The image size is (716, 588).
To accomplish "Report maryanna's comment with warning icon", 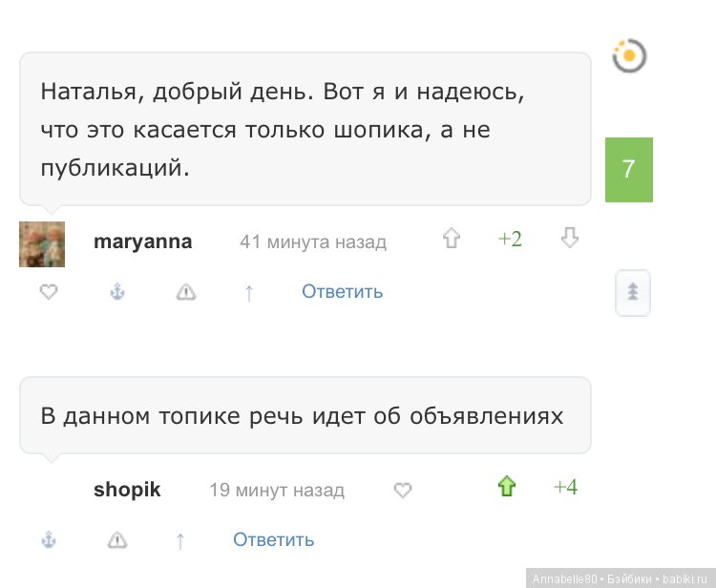I will pyautogui.click(x=186, y=292).
